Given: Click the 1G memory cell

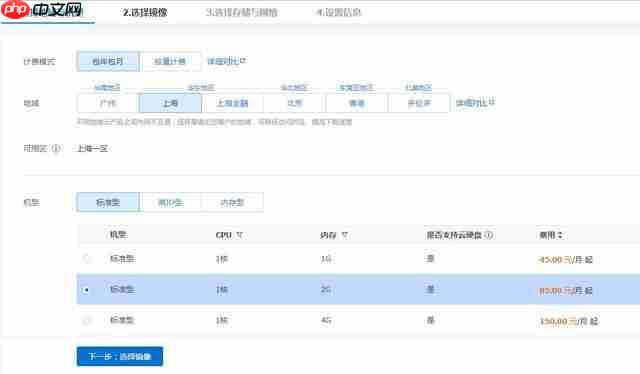Looking at the screenshot, I should point(326,258).
